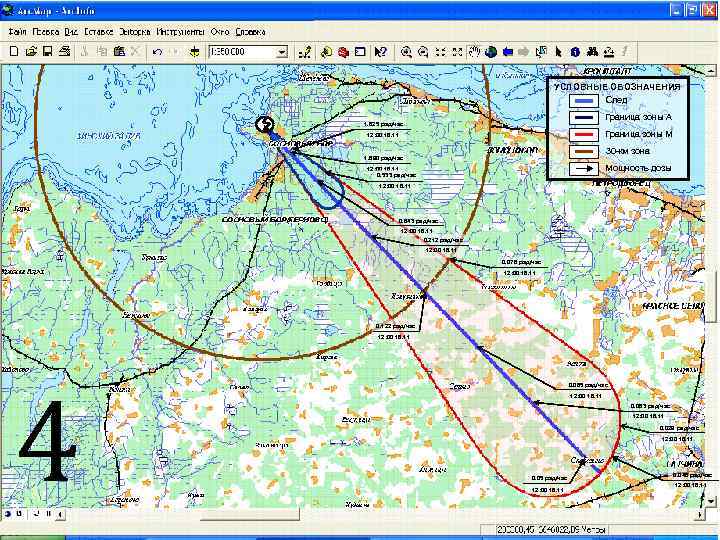Select the Zoom In tool
This screenshot has height=540, width=720.
[406, 52]
